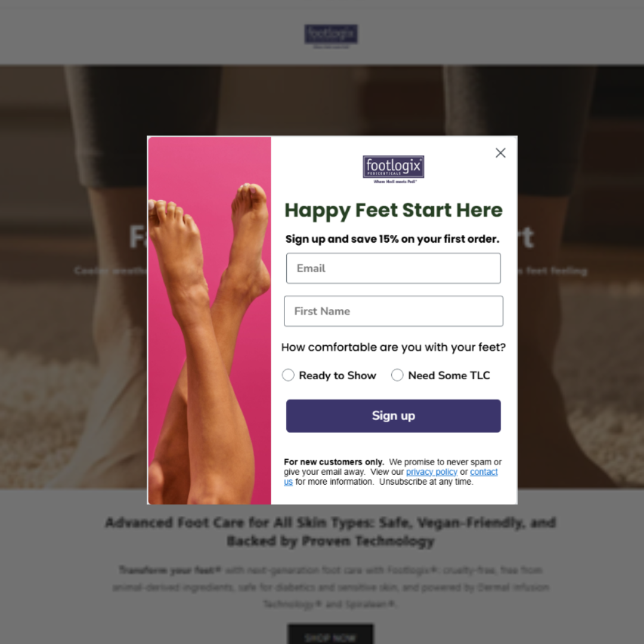Click the Transform your feet paragraph
644x644 pixels.
(x=330, y=587)
